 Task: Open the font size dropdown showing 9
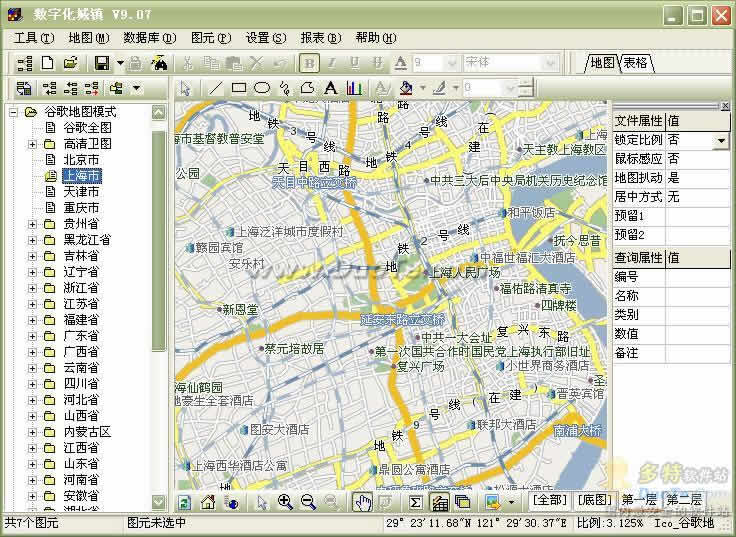coord(452,63)
